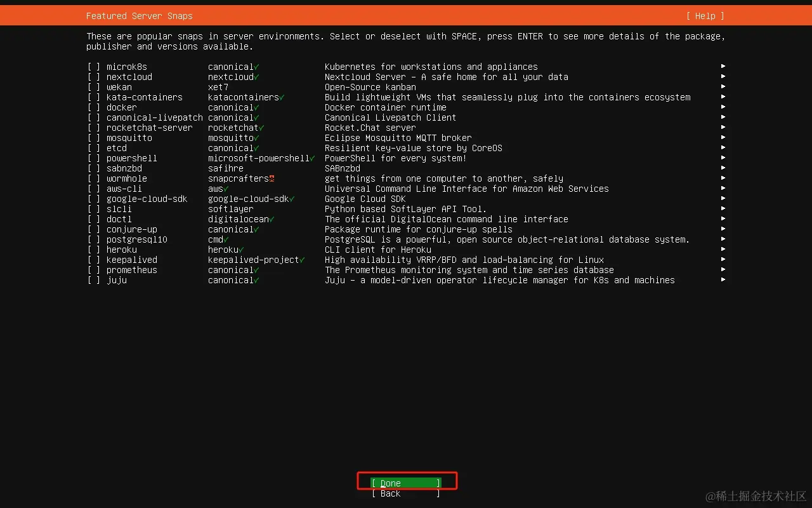This screenshot has width=812, height=508.
Task: Click description 'Docker container runtime'
Action: click(x=386, y=107)
